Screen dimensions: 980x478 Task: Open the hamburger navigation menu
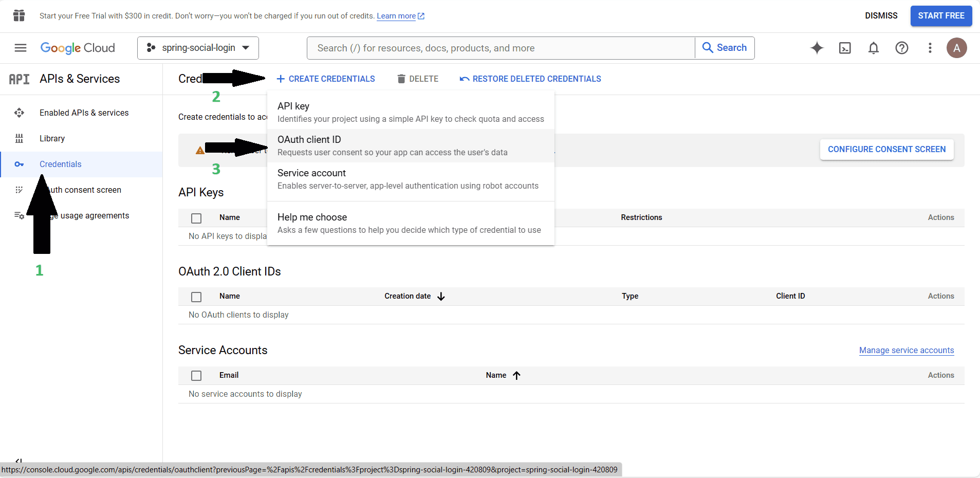pos(21,48)
